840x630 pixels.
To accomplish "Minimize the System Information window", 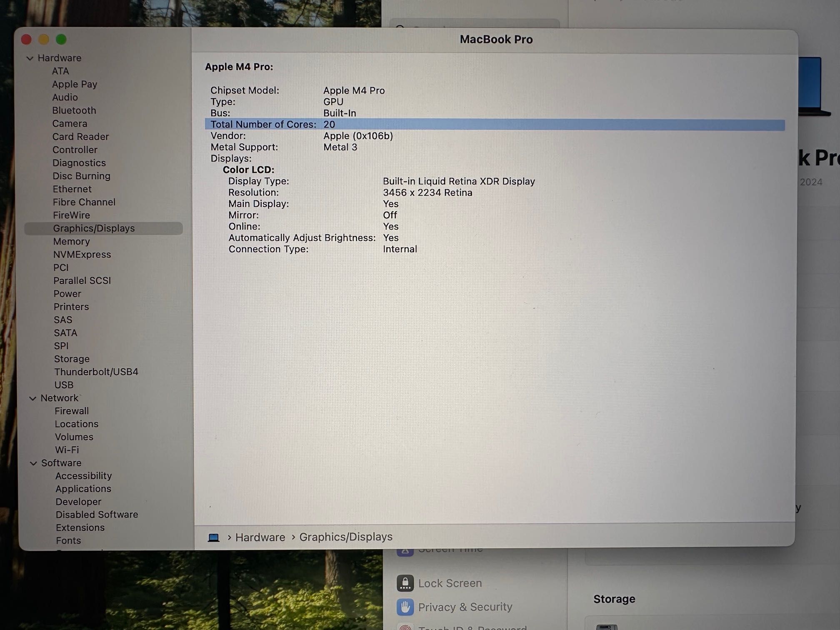I will (x=44, y=39).
